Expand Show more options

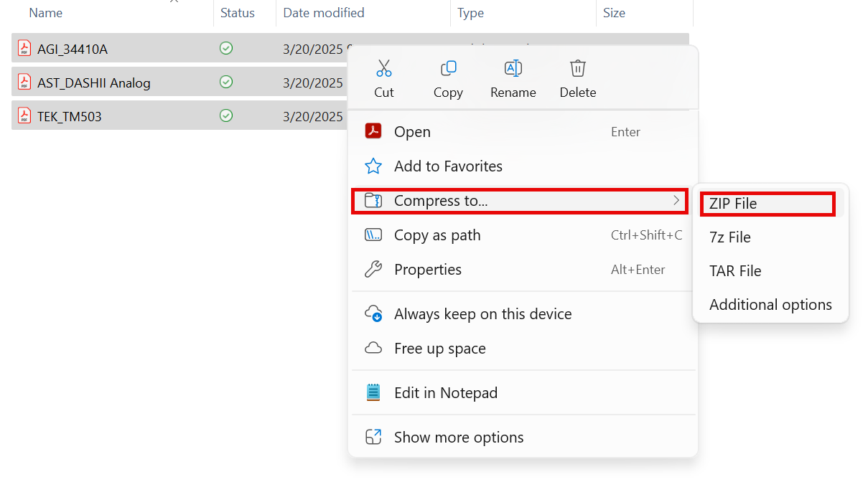coord(459,438)
